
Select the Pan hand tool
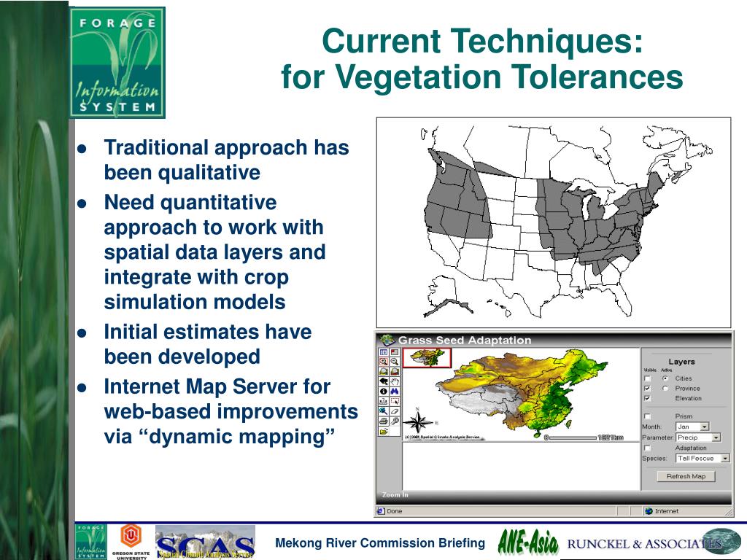(395, 381)
